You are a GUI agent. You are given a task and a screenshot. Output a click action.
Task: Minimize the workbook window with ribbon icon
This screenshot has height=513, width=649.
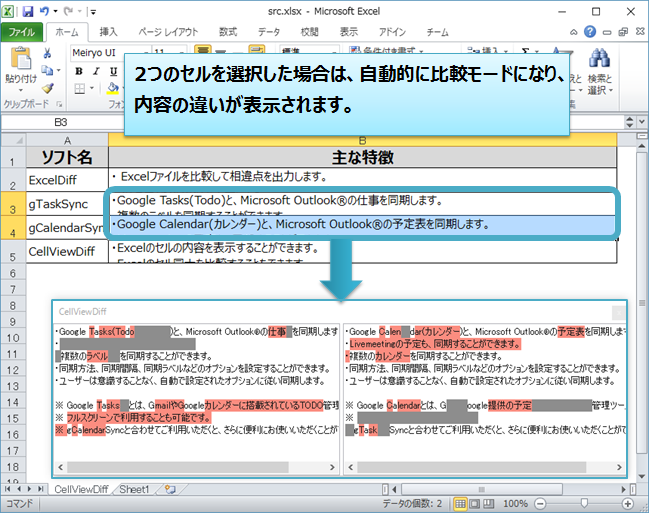[607, 32]
